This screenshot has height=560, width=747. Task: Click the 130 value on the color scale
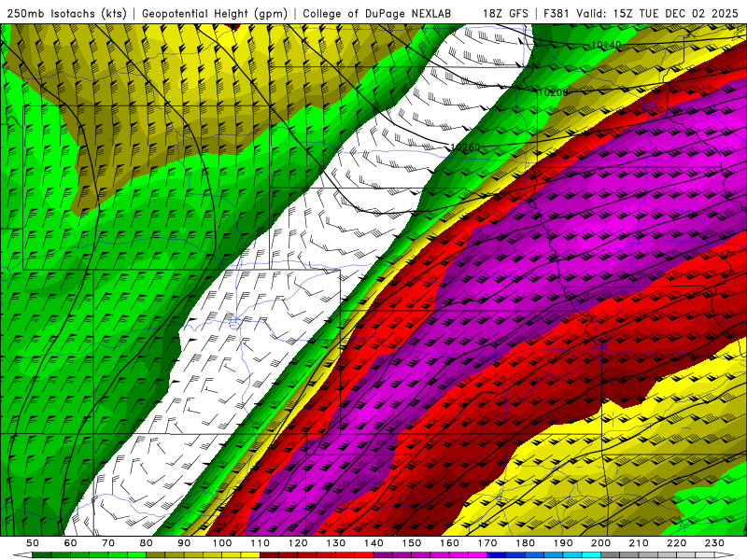coord(336,543)
